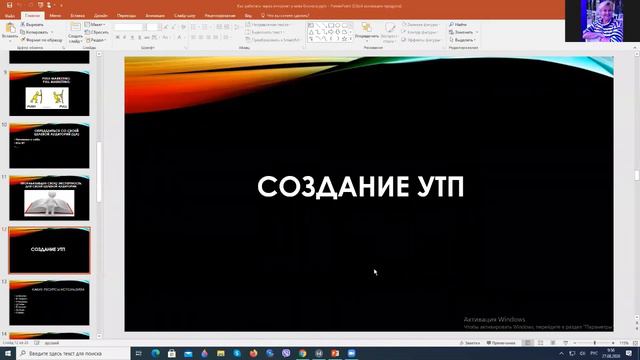Click the slide panel scrollbar thumb
This screenshot has width=640, height=360.
[x=98, y=171]
